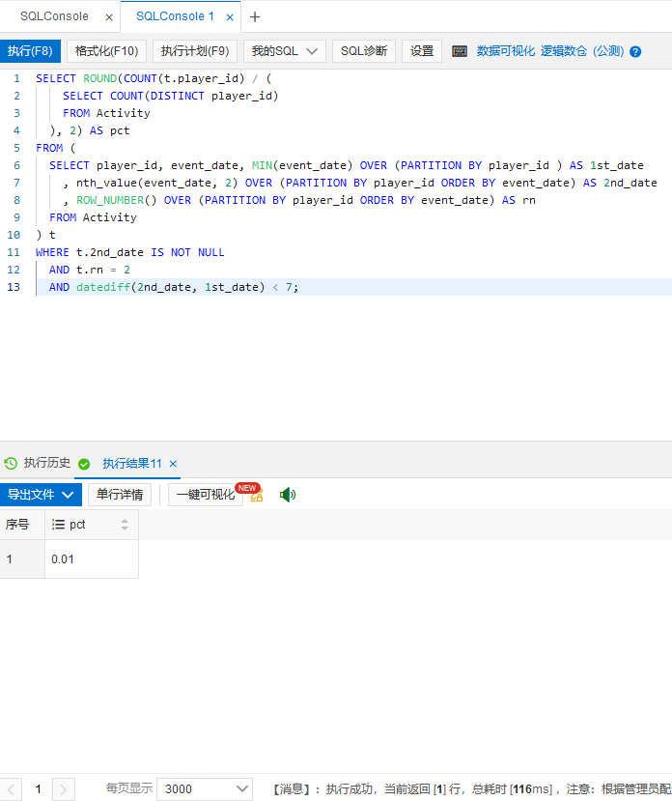Select the 0.01 result cell

92,558
